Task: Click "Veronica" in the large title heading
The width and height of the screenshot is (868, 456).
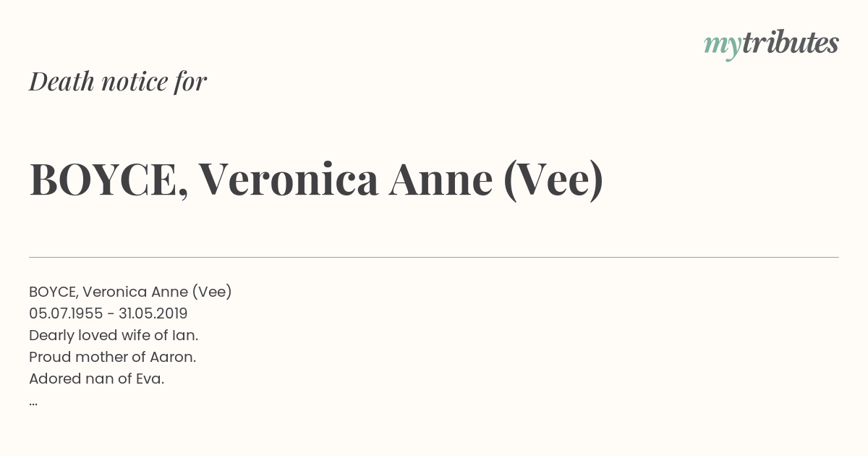Action: click(288, 180)
